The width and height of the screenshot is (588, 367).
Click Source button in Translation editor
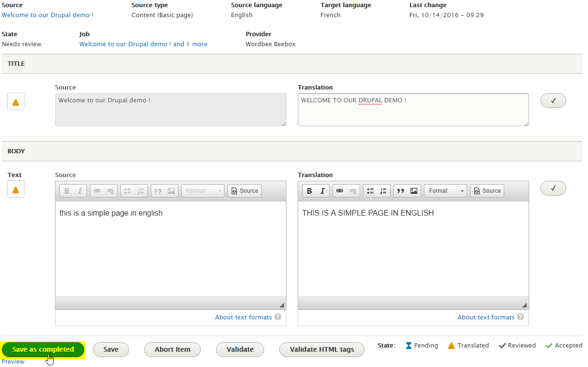coord(487,191)
